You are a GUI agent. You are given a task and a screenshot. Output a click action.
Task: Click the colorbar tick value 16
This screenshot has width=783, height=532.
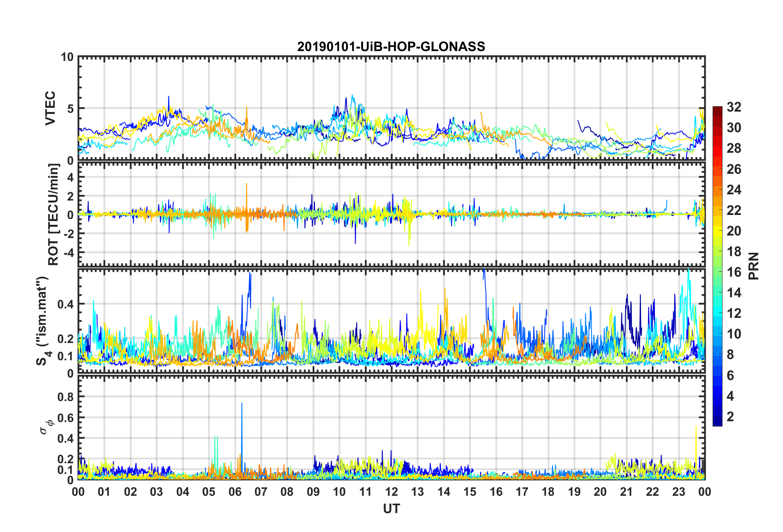(734, 272)
